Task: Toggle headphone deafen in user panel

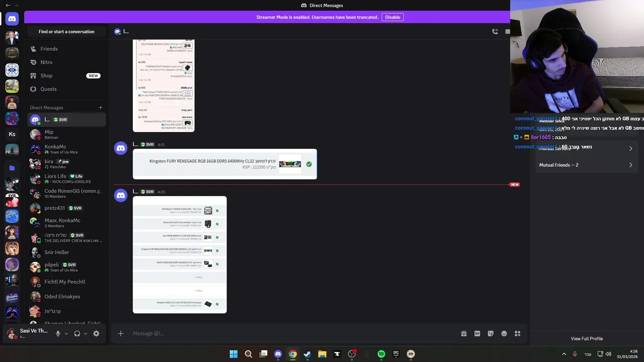Action: point(77,333)
